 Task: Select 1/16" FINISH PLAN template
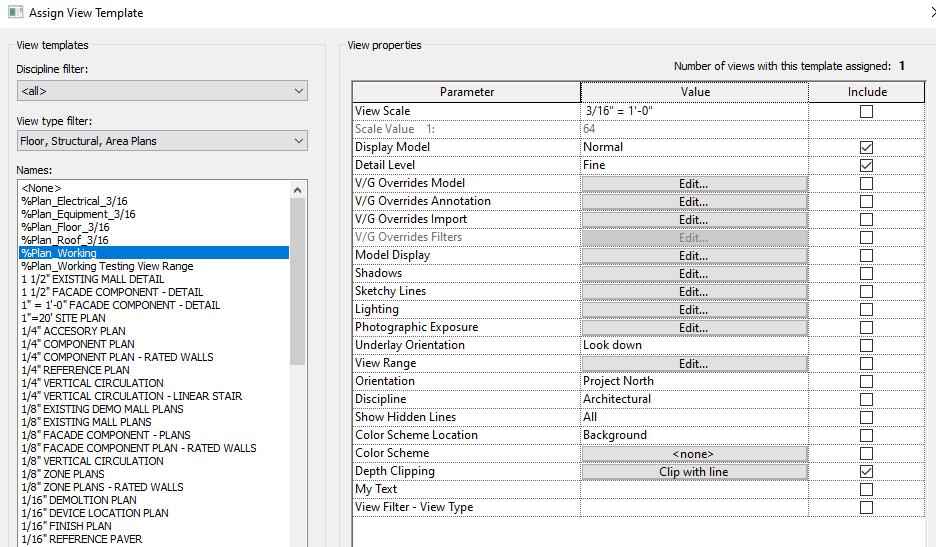click(66, 526)
